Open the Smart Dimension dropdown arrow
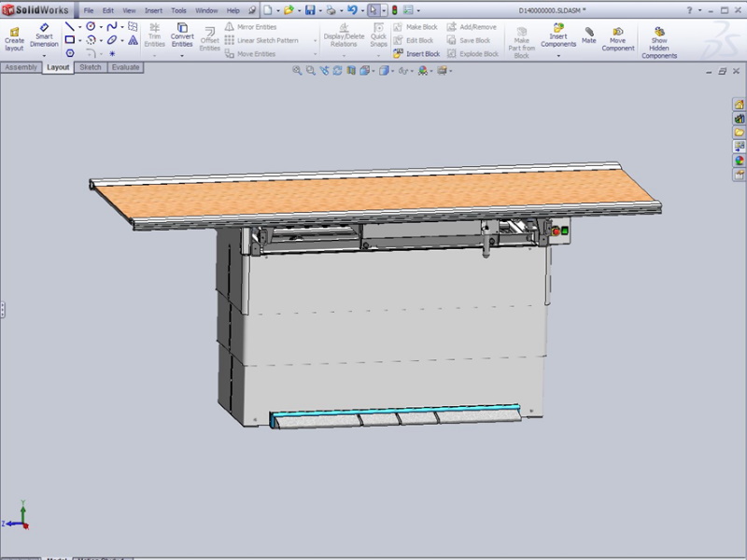 pyautogui.click(x=44, y=56)
